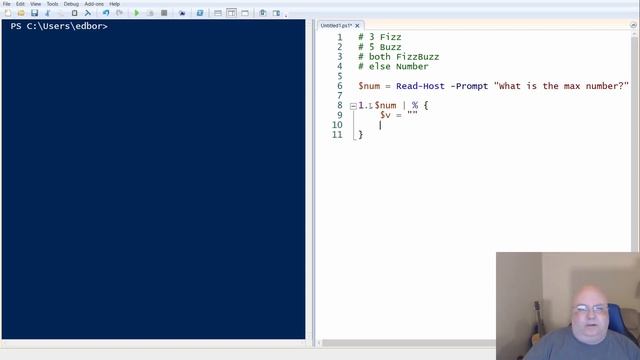
Task: Click the $v variable on line 9
Action: pyautogui.click(x=385, y=115)
